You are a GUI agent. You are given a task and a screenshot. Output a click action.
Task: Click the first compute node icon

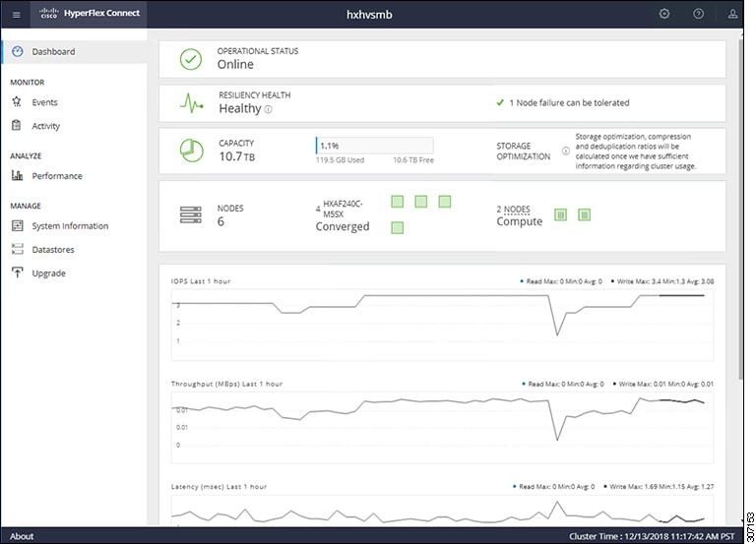point(560,214)
